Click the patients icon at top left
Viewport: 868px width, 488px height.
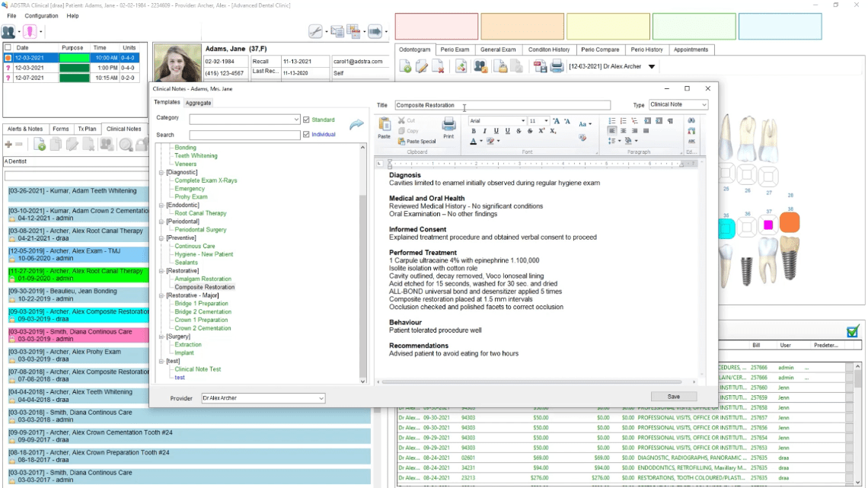pyautogui.click(x=8, y=31)
